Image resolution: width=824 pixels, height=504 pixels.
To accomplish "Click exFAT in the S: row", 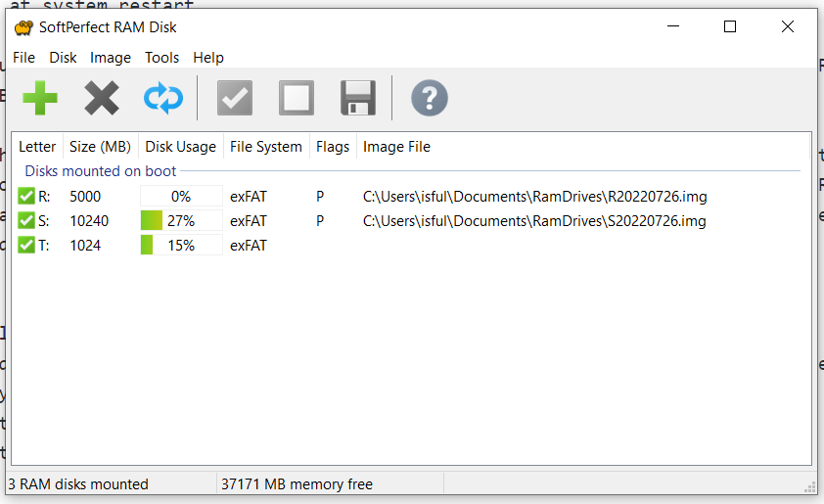I will tap(249, 221).
